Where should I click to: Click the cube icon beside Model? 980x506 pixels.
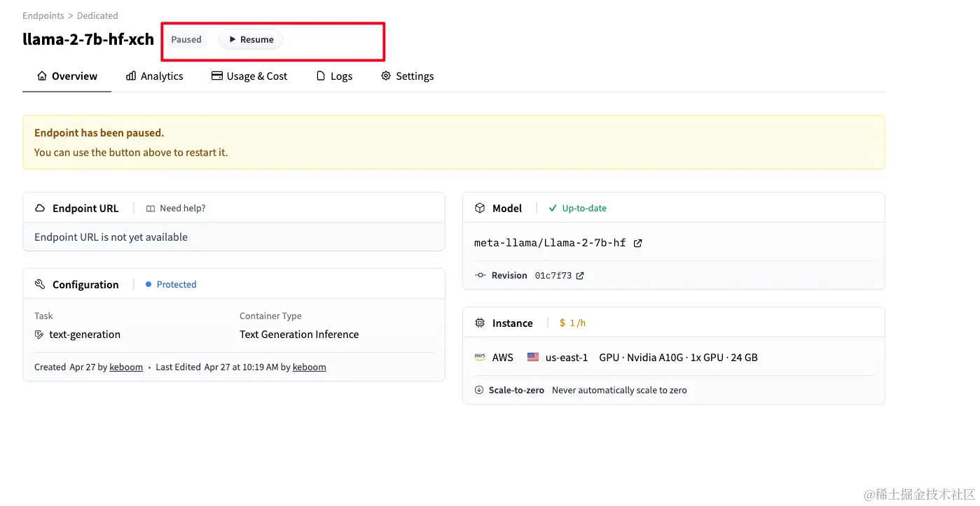480,209
